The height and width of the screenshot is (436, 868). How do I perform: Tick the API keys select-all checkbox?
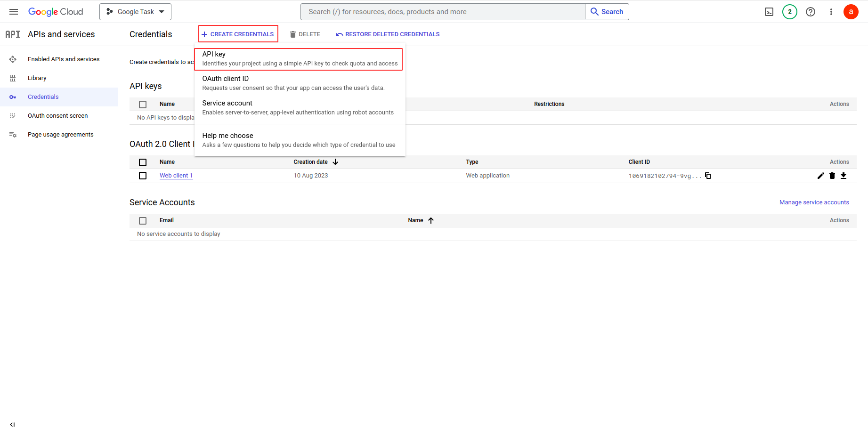coord(143,104)
